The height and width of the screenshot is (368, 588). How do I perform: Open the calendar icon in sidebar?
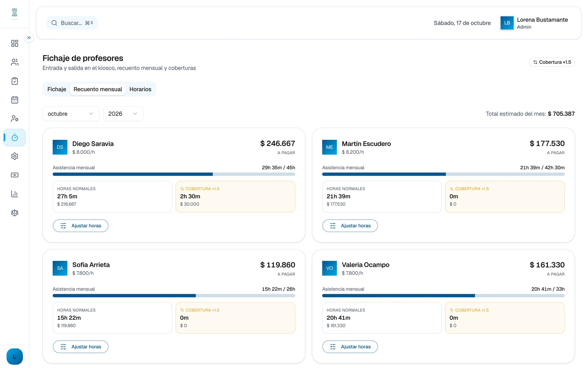pos(14,100)
